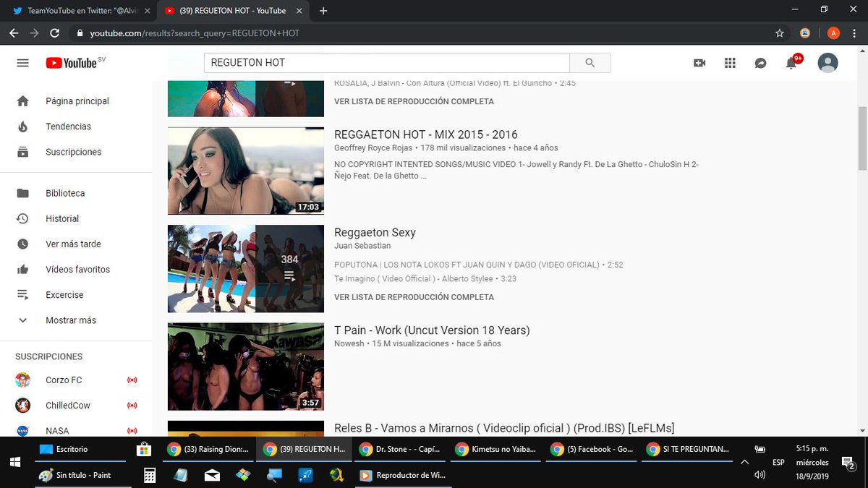Open Biblioteca in sidebar

(x=77, y=193)
